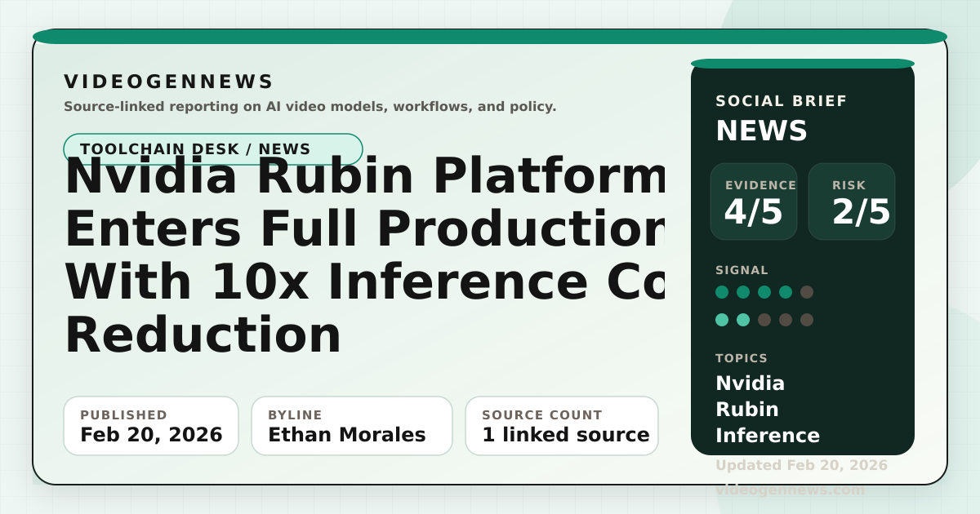
Task: Click the Signal label
Action: [x=742, y=270]
